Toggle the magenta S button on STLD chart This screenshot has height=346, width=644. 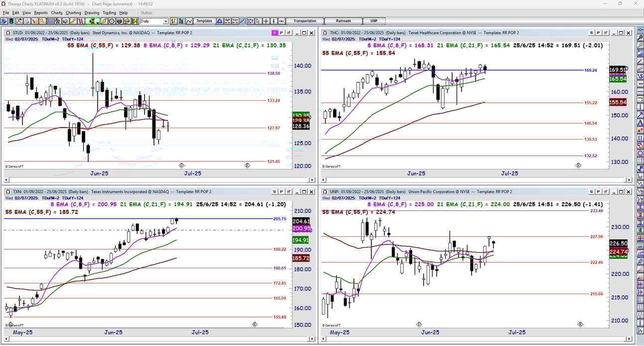click(274, 33)
